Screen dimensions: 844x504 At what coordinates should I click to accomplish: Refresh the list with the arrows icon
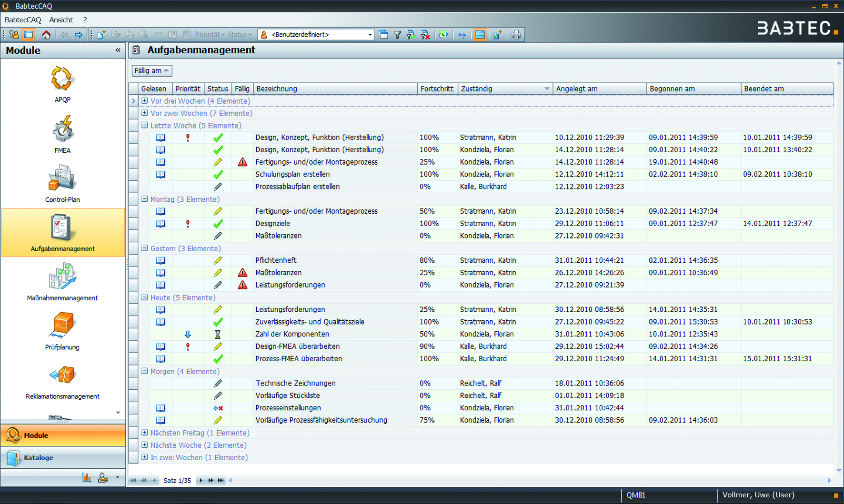pos(462,34)
